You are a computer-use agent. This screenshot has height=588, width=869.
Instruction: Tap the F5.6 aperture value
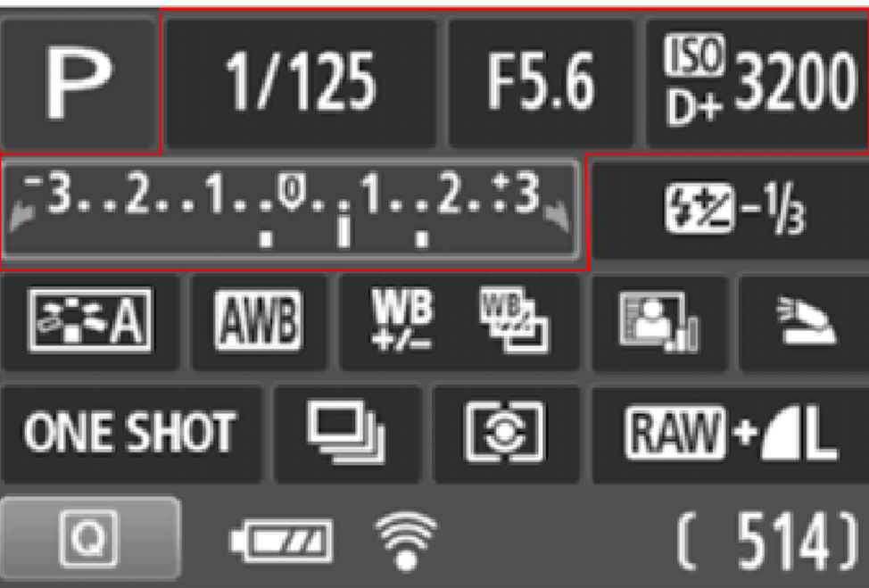[x=541, y=83]
